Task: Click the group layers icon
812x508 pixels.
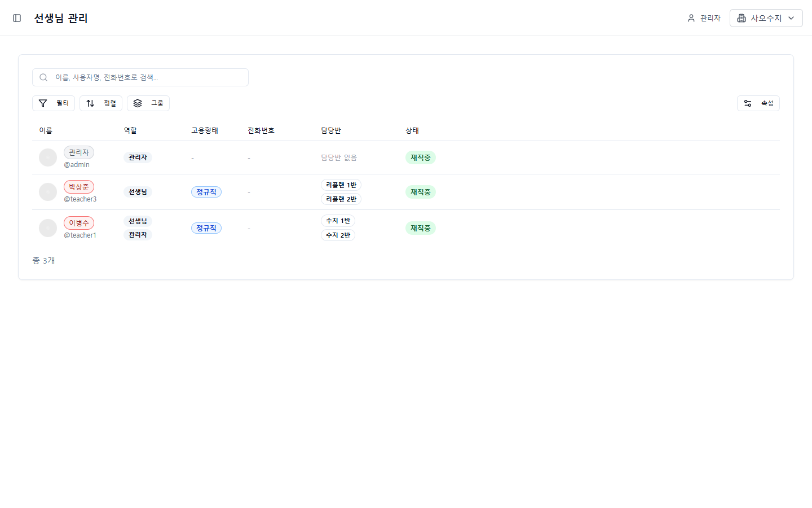Action: click(x=138, y=103)
